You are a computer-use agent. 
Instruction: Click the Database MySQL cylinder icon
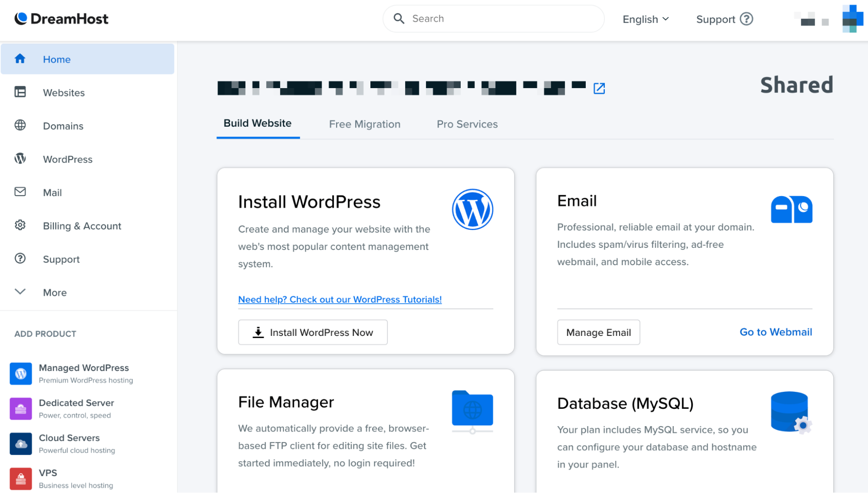pyautogui.click(x=791, y=412)
